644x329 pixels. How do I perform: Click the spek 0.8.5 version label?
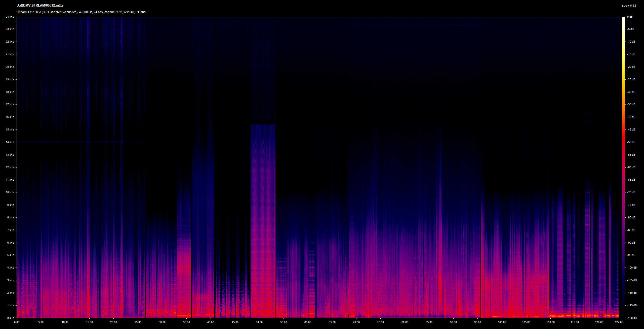click(x=629, y=6)
